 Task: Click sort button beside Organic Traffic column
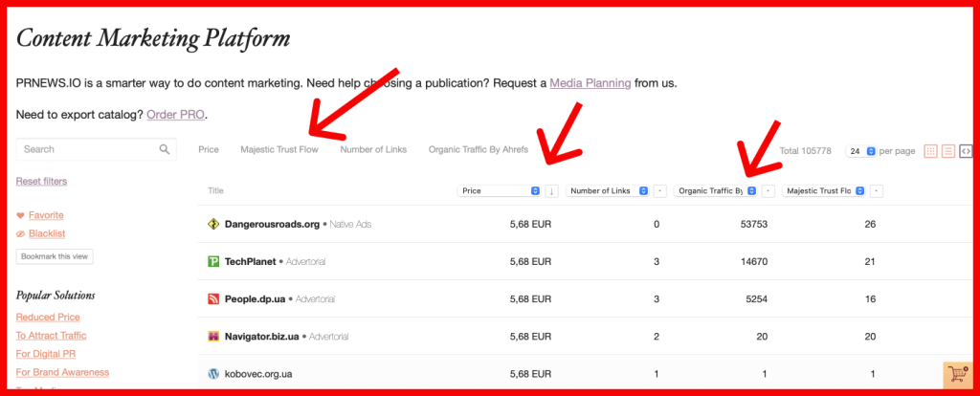point(768,191)
